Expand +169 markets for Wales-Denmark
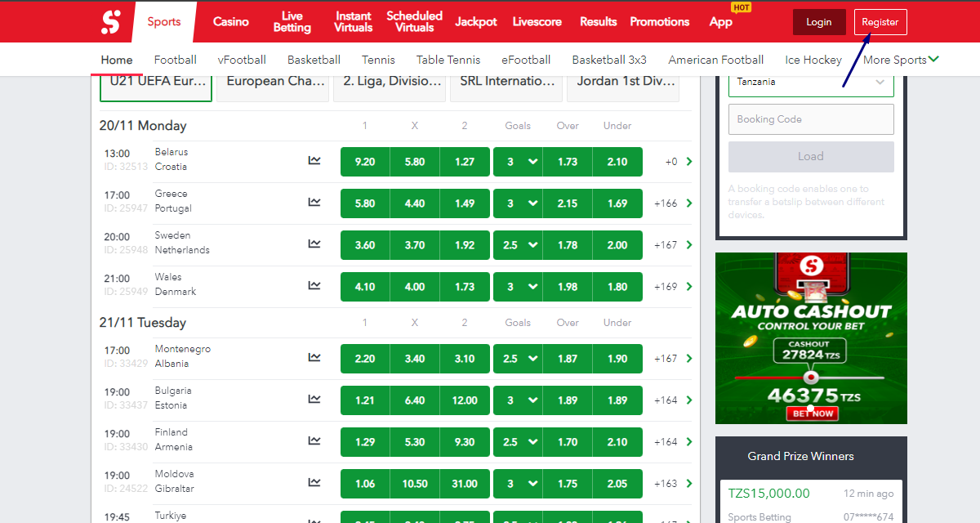This screenshot has width=980, height=523. click(674, 287)
